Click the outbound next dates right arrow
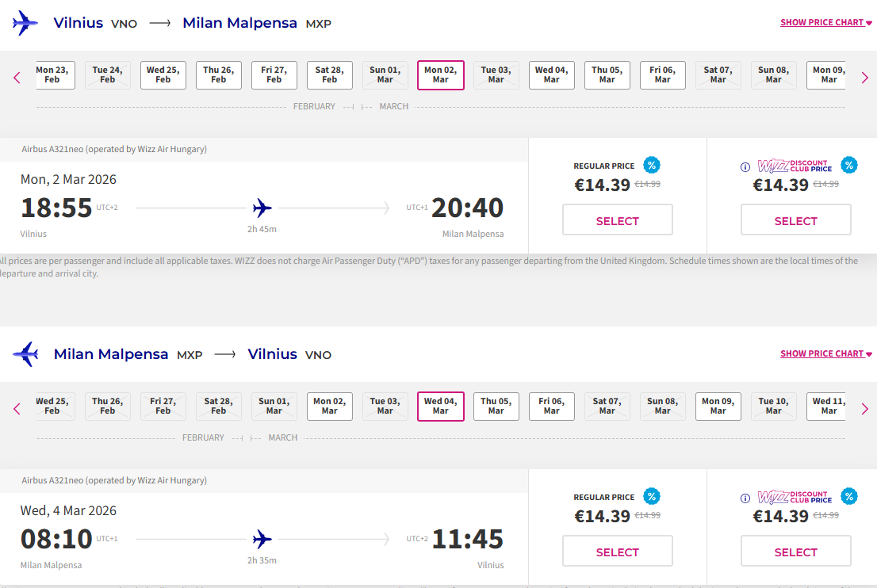This screenshot has width=877, height=588. (864, 78)
